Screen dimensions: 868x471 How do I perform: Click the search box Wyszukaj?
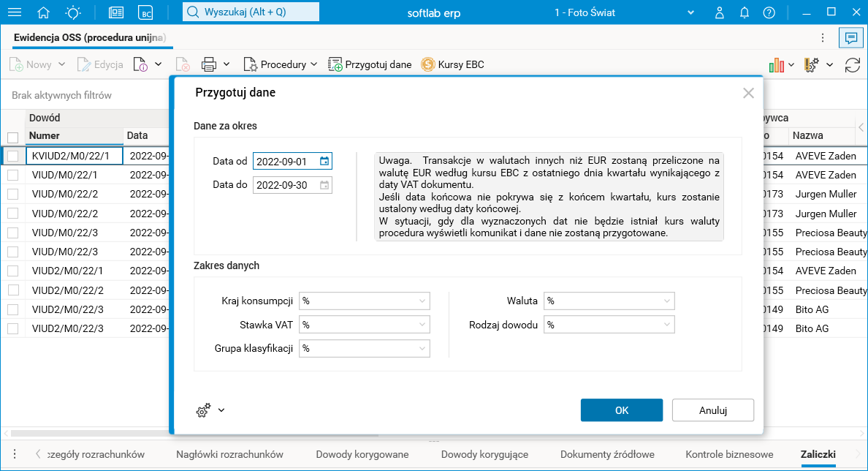pyautogui.click(x=251, y=12)
